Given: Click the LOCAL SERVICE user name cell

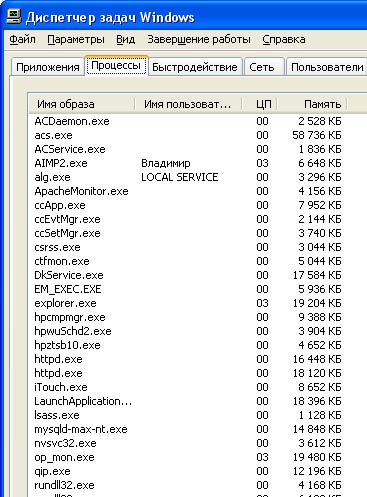Looking at the screenshot, I should (x=180, y=177).
